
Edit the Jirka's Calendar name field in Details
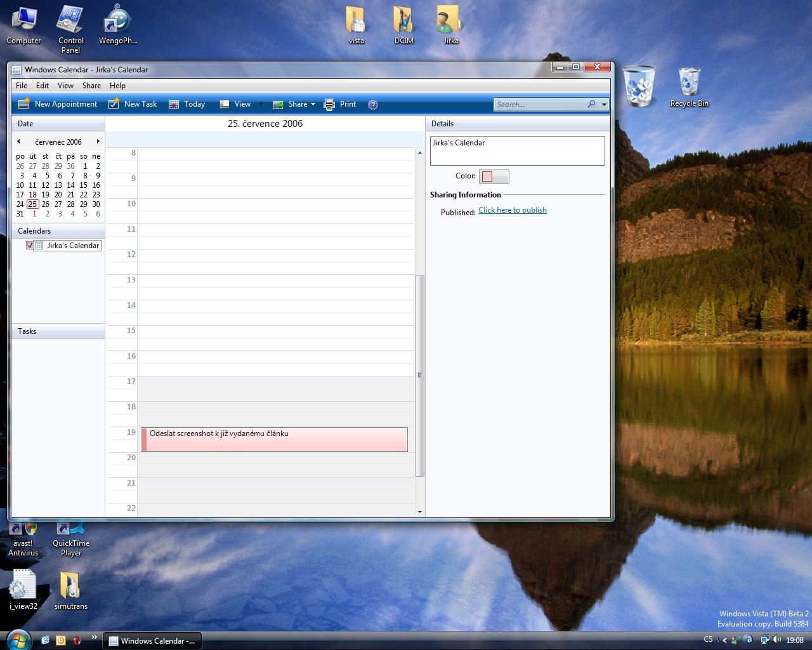coord(517,151)
